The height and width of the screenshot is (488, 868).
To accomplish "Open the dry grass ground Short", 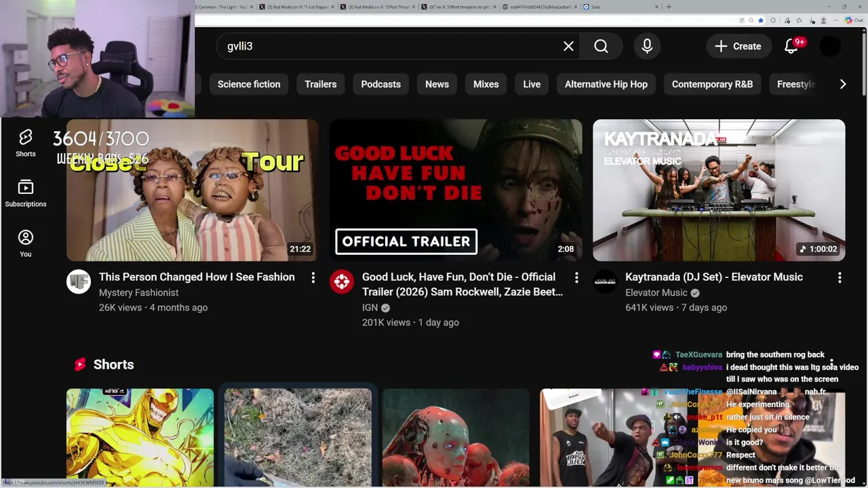I will click(x=298, y=438).
